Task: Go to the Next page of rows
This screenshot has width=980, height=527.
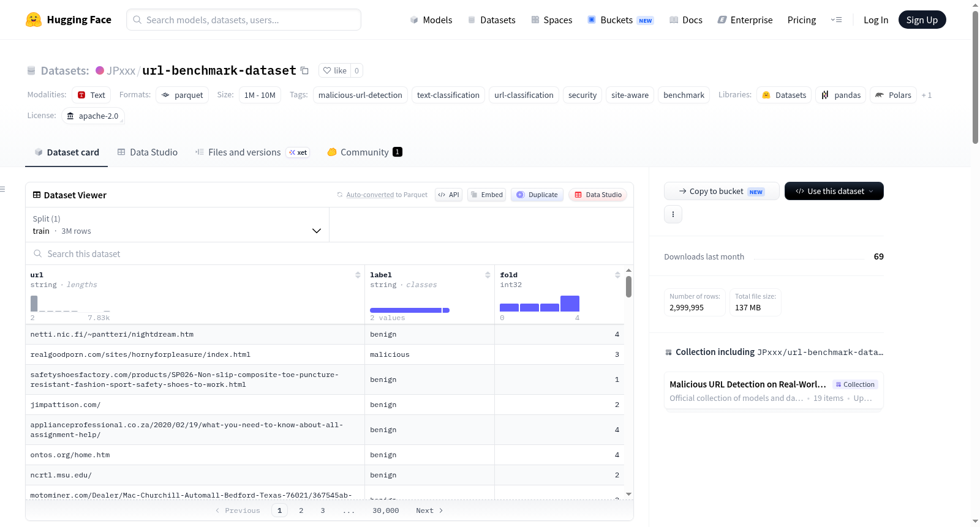Action: click(429, 510)
